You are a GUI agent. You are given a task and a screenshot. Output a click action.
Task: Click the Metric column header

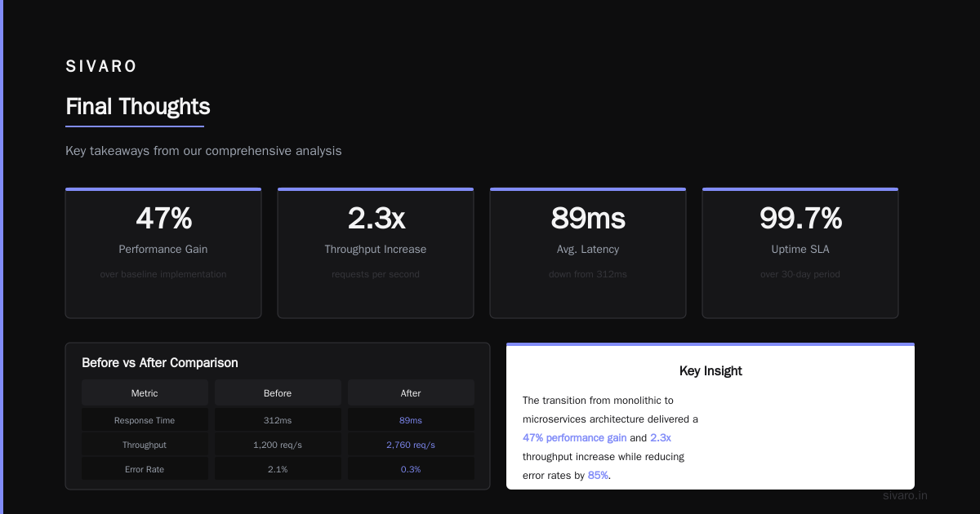pyautogui.click(x=145, y=393)
